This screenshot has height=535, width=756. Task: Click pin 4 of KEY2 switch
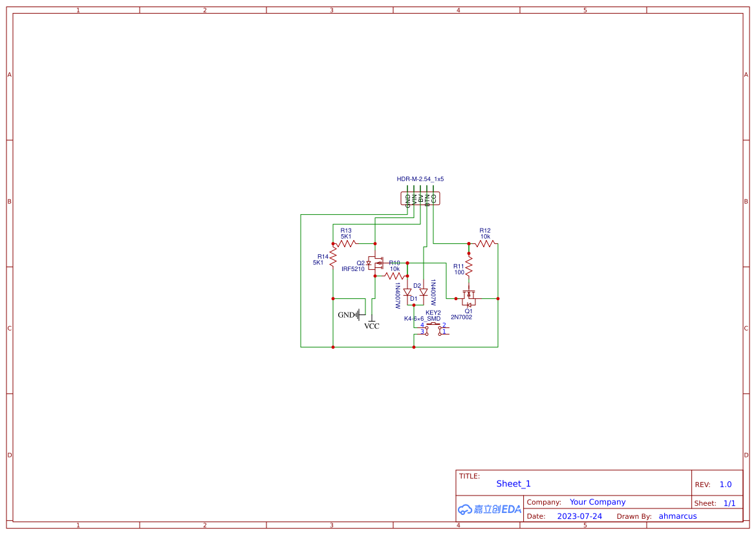click(426, 327)
